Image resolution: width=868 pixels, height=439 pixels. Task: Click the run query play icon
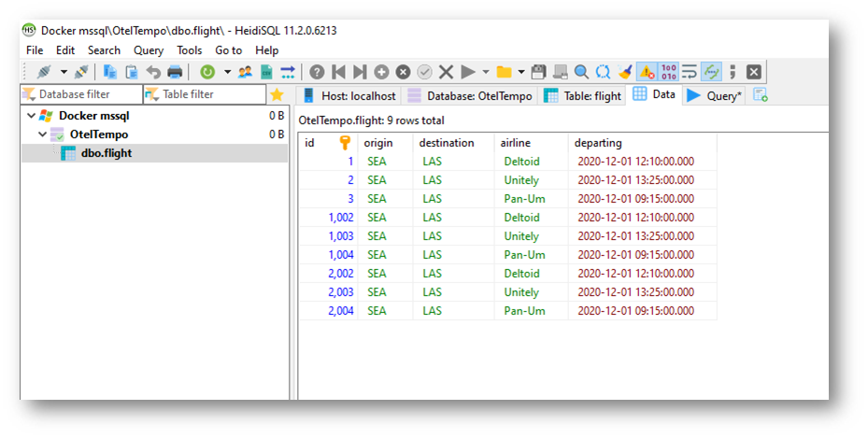(x=468, y=72)
